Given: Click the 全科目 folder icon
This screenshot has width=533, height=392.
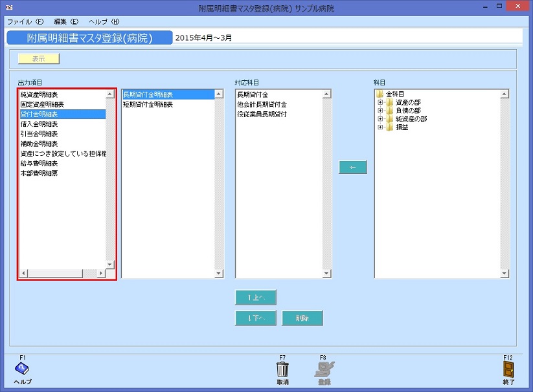Looking at the screenshot, I should tap(379, 93).
